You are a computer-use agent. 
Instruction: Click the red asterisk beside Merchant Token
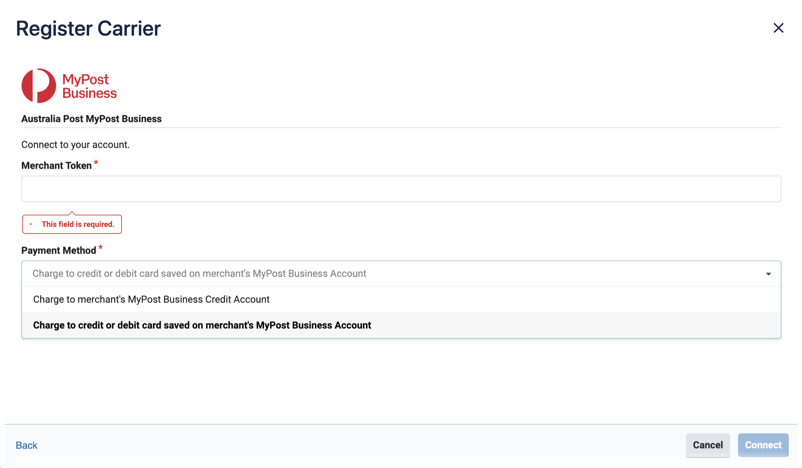[96, 163]
